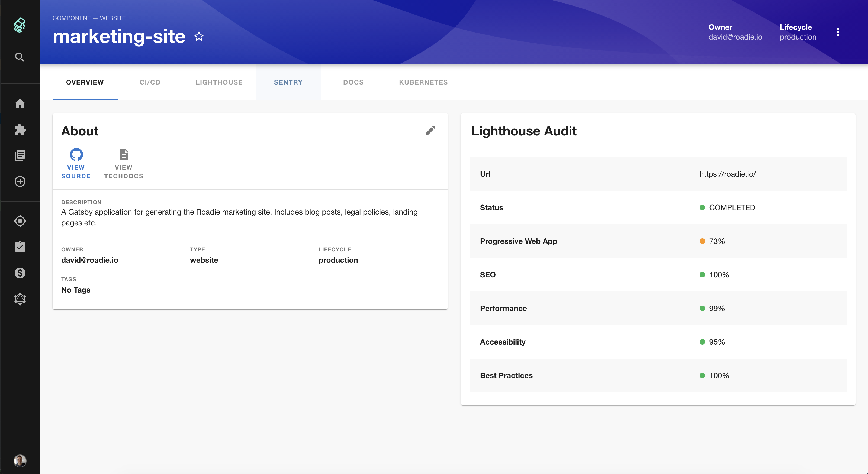Open the Sentry tab
This screenshot has width=868, height=474.
(288, 82)
